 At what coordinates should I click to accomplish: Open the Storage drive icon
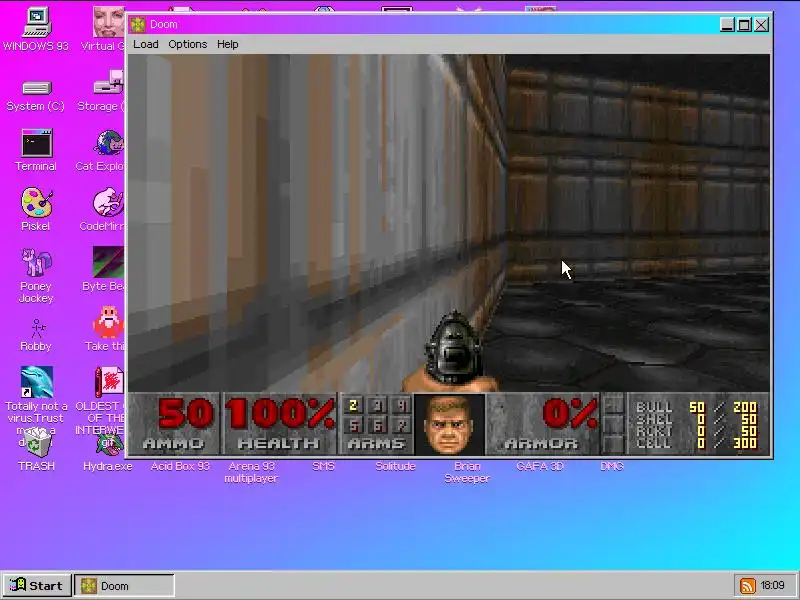point(108,83)
